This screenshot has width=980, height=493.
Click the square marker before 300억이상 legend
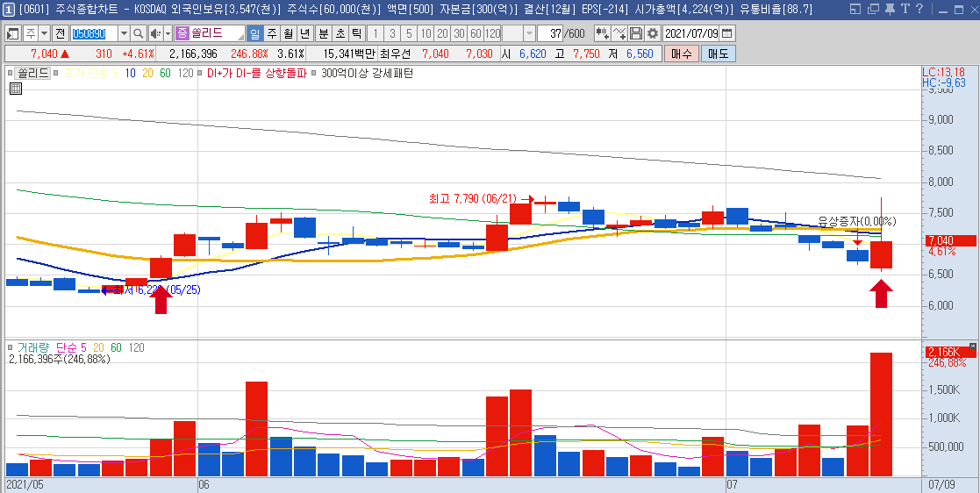(x=314, y=73)
